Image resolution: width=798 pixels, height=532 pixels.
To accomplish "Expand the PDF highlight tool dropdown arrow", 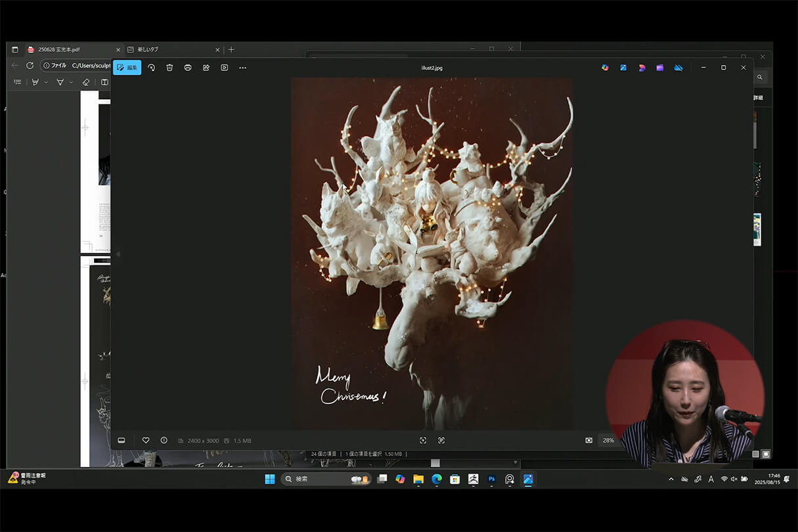I will tap(46, 82).
